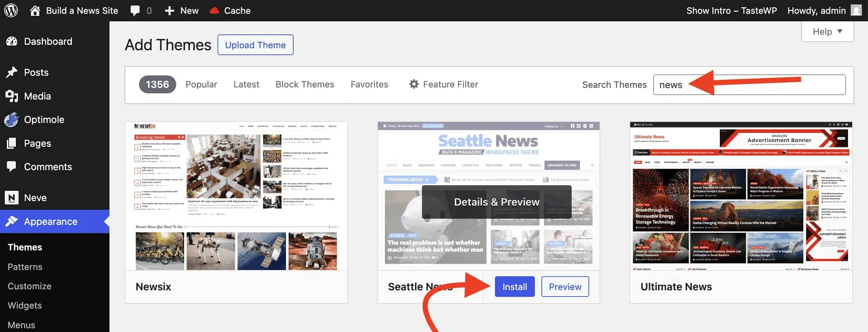Install the Seattle News theme

click(515, 287)
